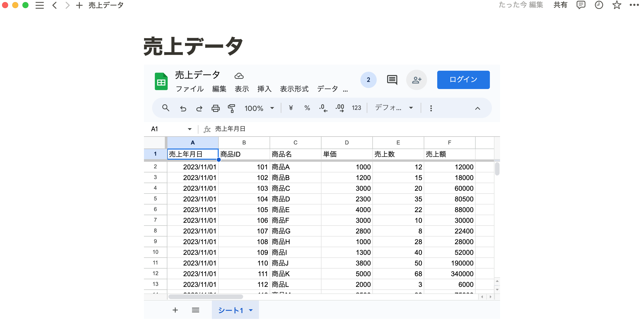644x324 pixels.
Task: Decrease decimal places
Action: point(324,108)
